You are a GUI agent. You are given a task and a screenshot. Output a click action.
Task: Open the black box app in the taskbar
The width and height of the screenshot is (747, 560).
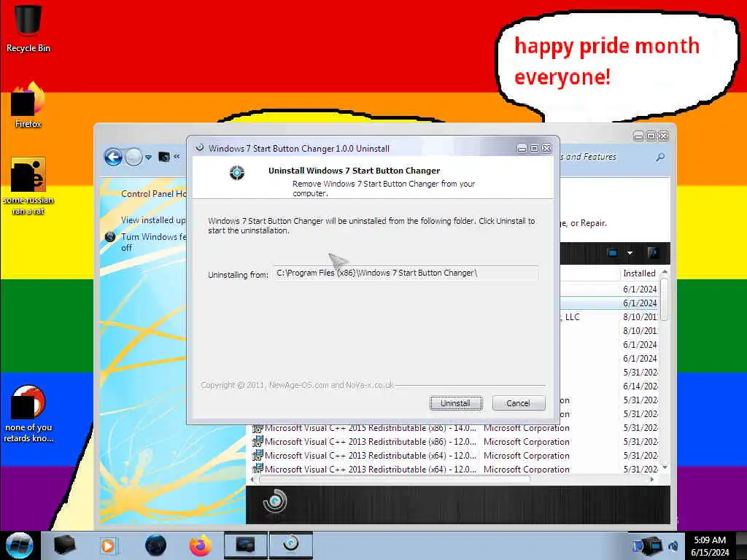click(65, 545)
